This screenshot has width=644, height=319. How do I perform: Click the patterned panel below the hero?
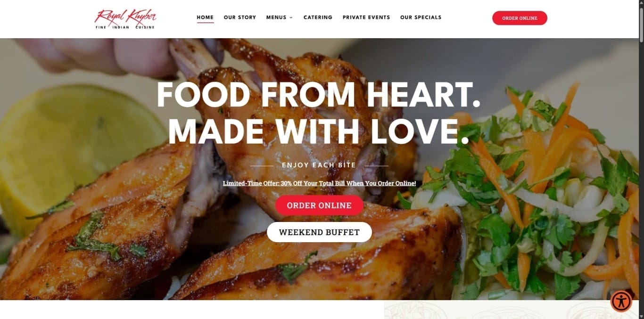(x=512, y=310)
